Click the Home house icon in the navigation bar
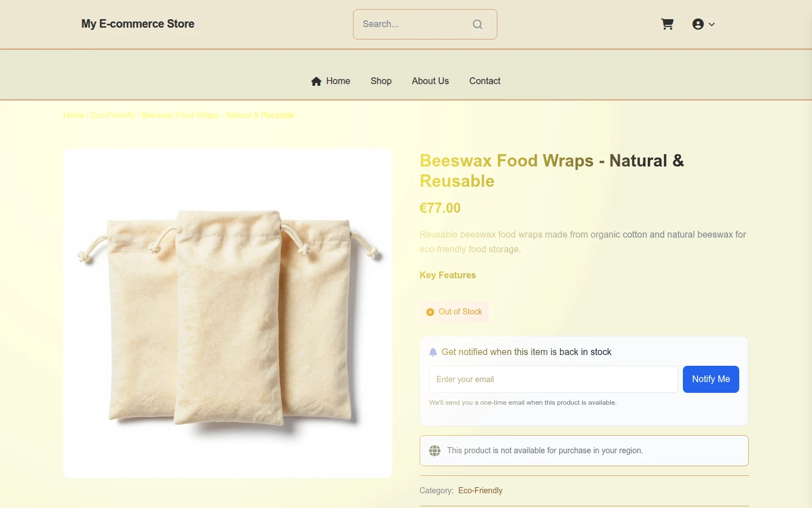This screenshot has height=508, width=812. [x=316, y=81]
